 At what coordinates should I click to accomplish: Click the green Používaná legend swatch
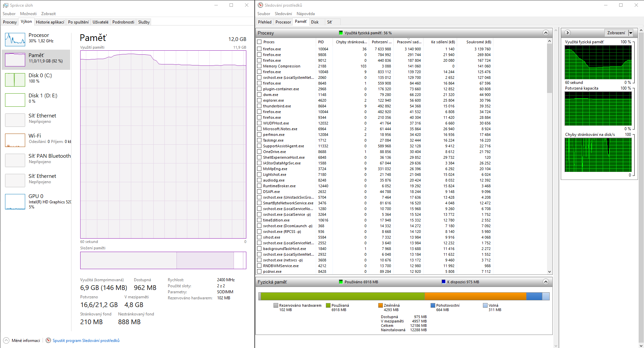[x=328, y=305]
